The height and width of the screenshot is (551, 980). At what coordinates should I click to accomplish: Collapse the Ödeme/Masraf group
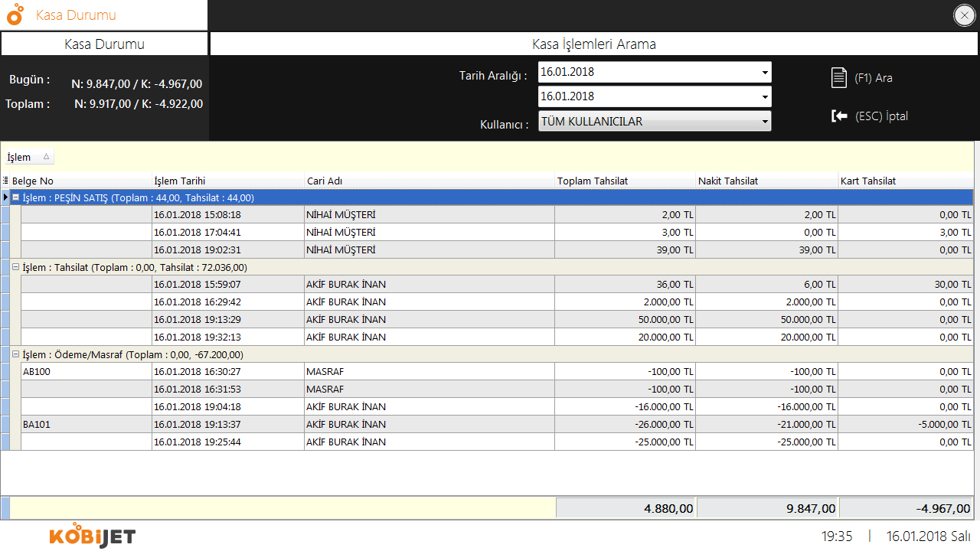coord(15,354)
